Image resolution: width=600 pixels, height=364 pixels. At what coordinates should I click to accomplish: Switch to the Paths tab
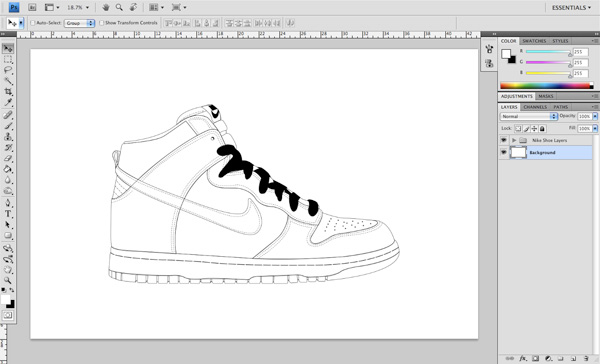(x=561, y=107)
